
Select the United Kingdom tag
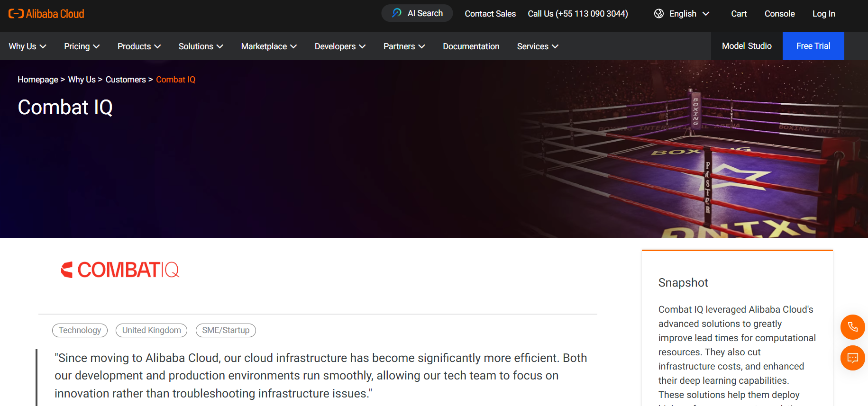(x=151, y=330)
